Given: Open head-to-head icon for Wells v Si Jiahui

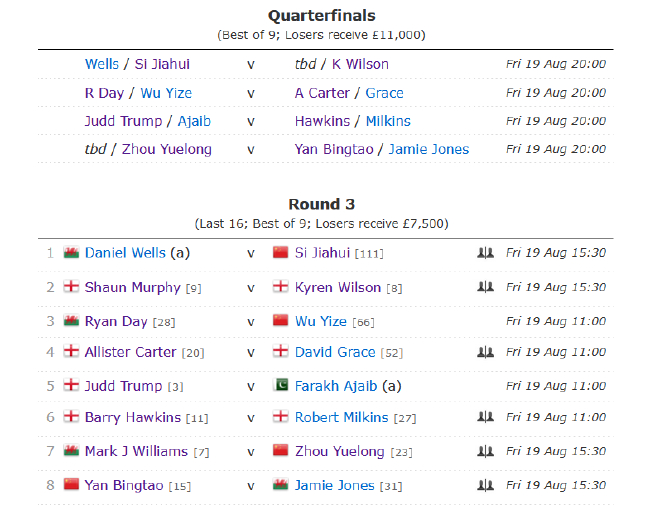Looking at the screenshot, I should click(486, 254).
